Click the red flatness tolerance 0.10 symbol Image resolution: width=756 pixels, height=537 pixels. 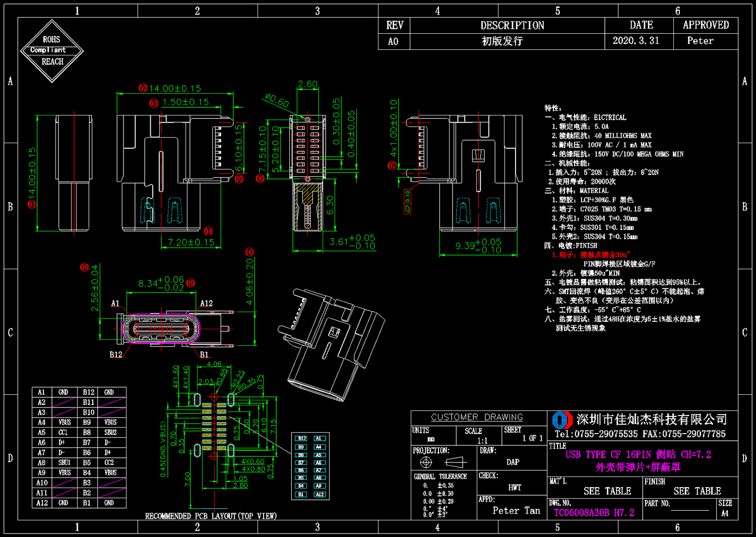coord(408,202)
